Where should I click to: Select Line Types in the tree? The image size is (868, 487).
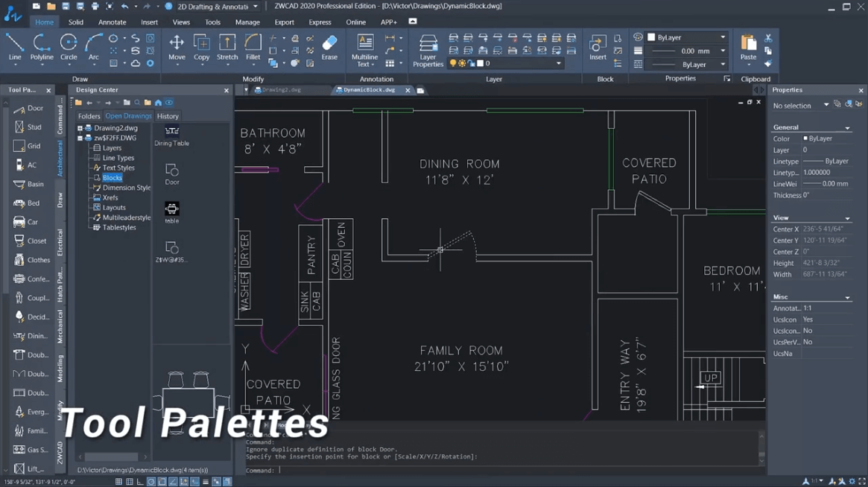[x=118, y=158]
